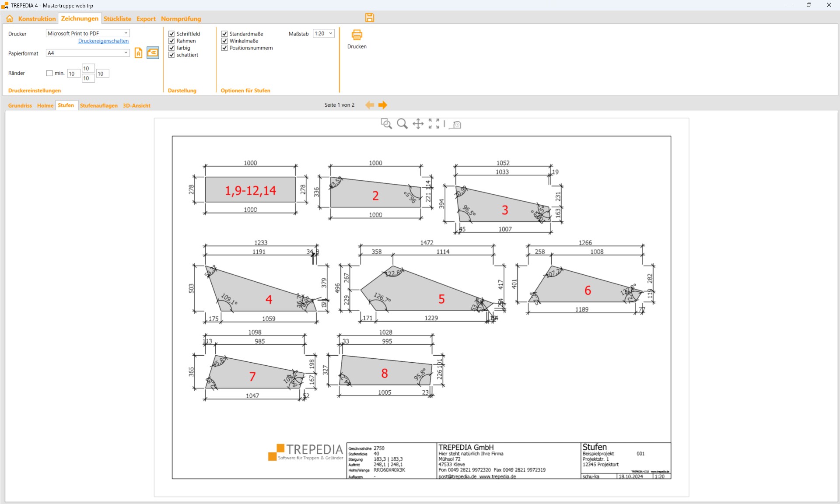Select portrait paper orientation icon

point(138,53)
